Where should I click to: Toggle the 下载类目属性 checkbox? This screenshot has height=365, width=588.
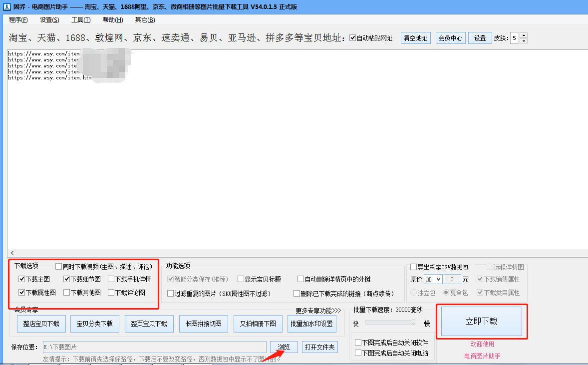pyautogui.click(x=480, y=293)
